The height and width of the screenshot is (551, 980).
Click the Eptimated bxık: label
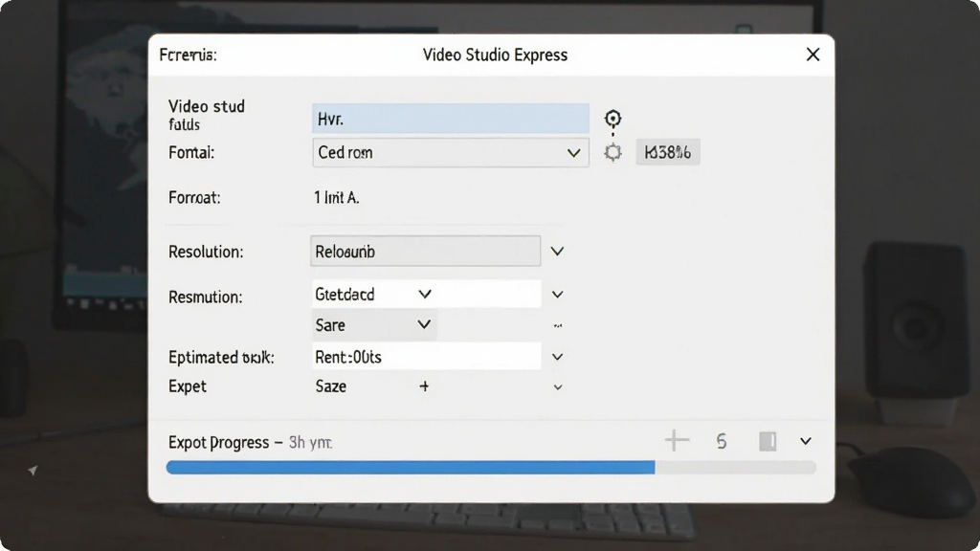[x=221, y=358]
